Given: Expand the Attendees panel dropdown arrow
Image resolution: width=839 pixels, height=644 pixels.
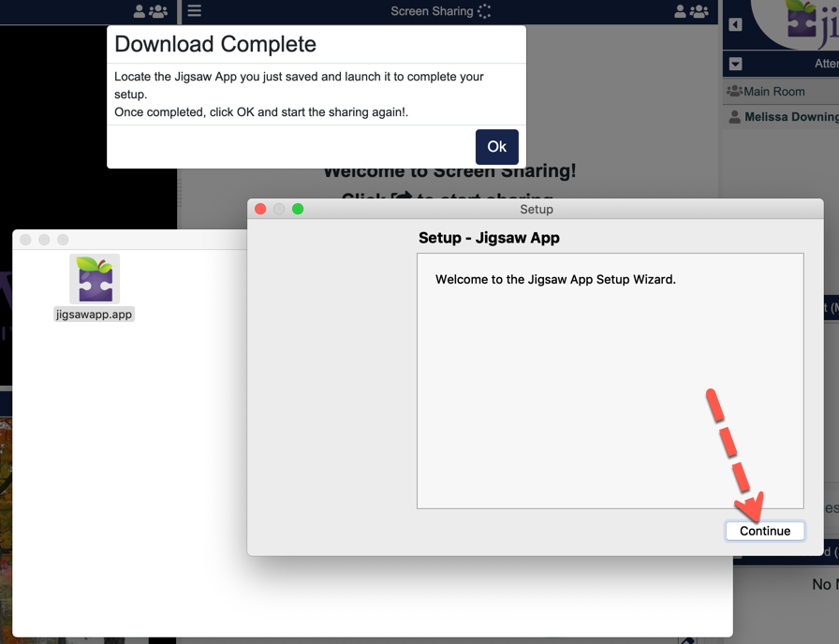Looking at the screenshot, I should [x=735, y=64].
